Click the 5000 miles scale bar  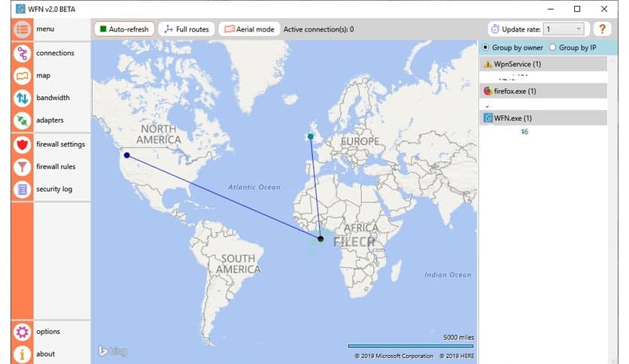tap(411, 346)
